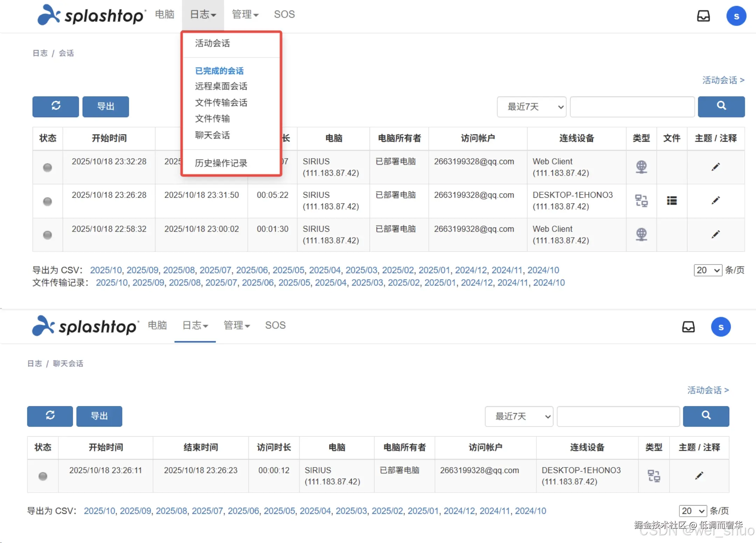Image resolution: width=756 pixels, height=543 pixels.
Task: Open the file transfer list icon in 文件 column
Action: (672, 200)
